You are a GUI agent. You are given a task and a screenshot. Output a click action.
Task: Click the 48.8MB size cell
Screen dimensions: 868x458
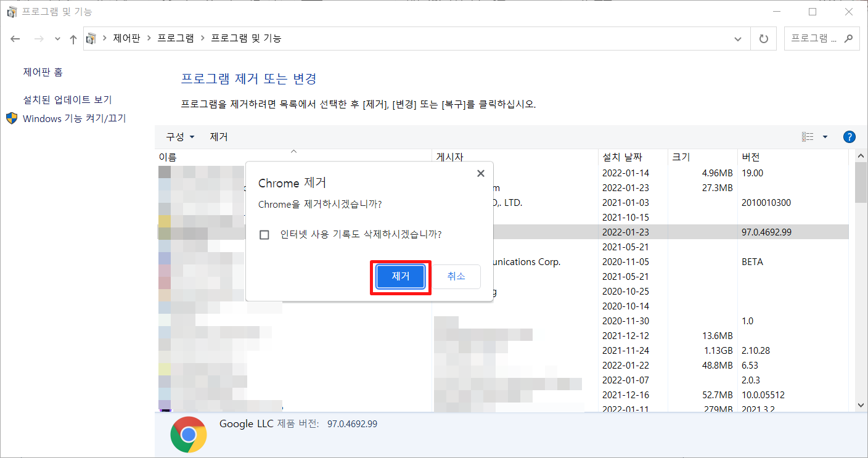(x=717, y=366)
